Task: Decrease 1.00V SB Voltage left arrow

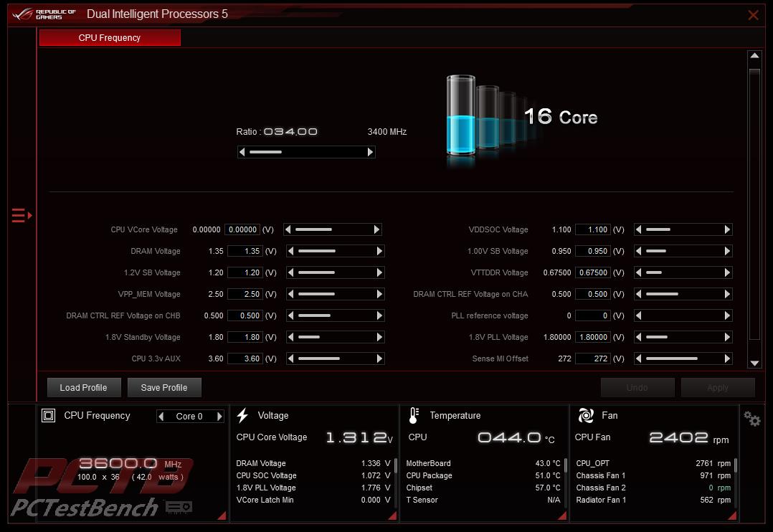Action: (638, 251)
